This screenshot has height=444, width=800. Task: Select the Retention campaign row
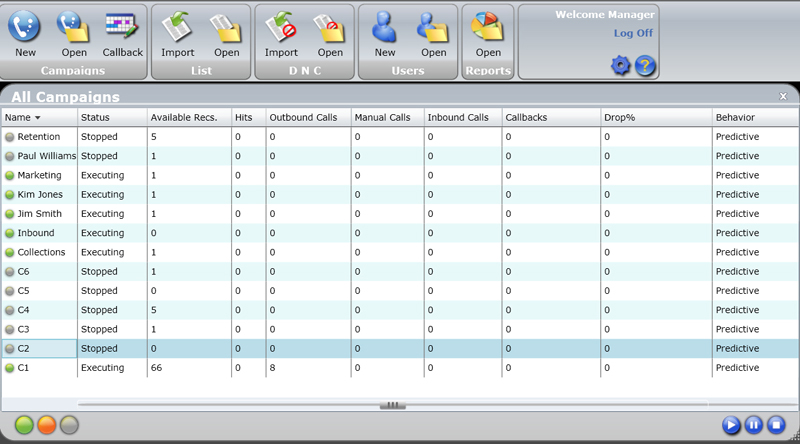(400, 137)
